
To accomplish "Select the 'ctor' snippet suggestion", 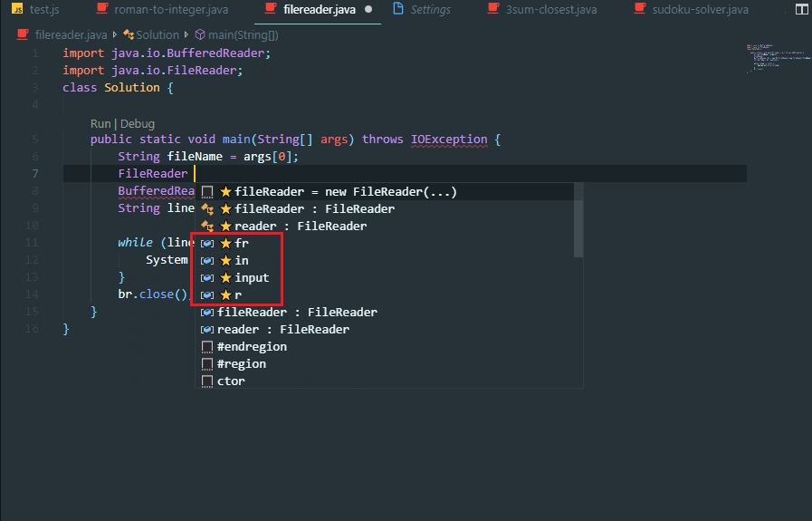I will click(x=231, y=381).
